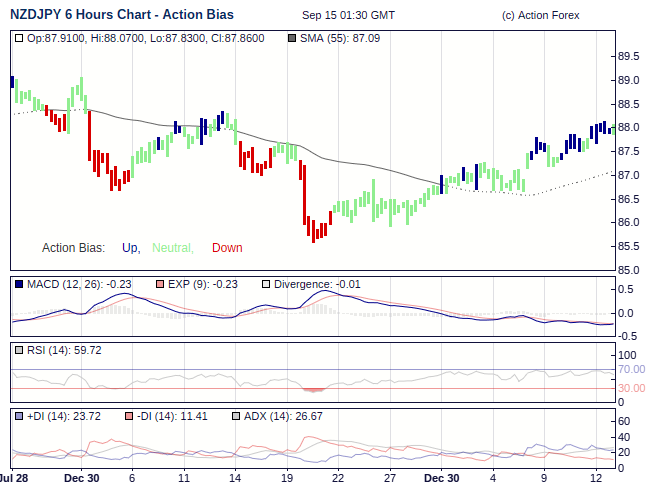Click the RSI (14) legend square
Screen dimensions: 650x489
tap(20, 350)
